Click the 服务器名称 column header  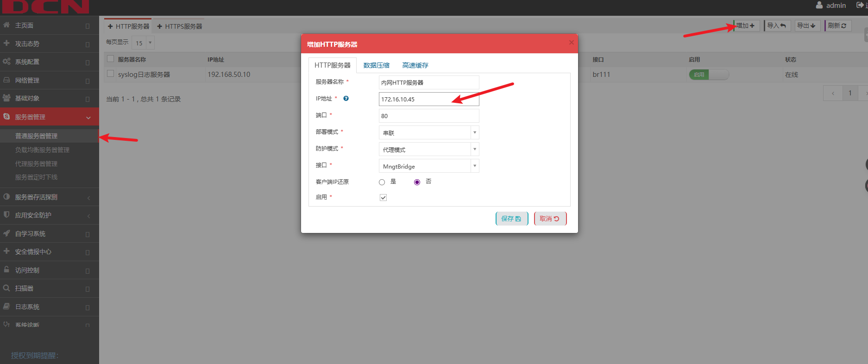[132, 59]
